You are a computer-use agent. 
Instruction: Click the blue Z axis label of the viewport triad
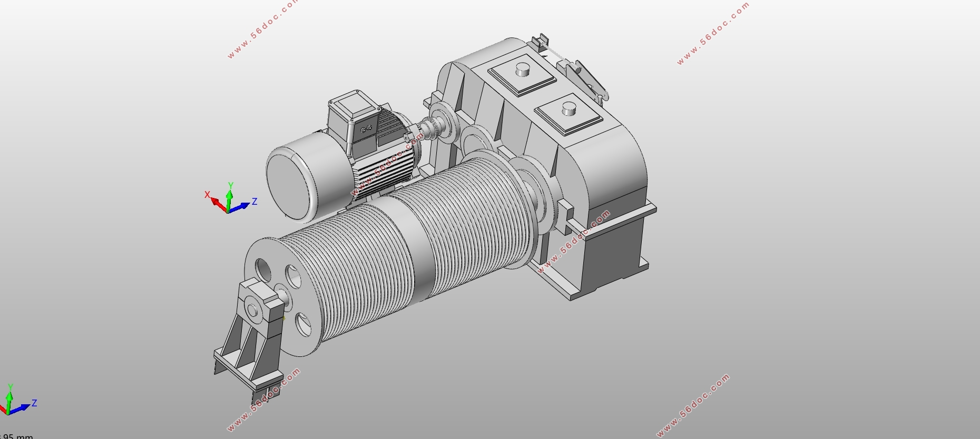click(254, 202)
